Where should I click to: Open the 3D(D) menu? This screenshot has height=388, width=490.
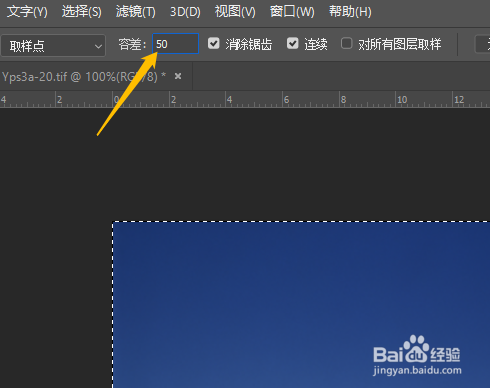tap(185, 12)
